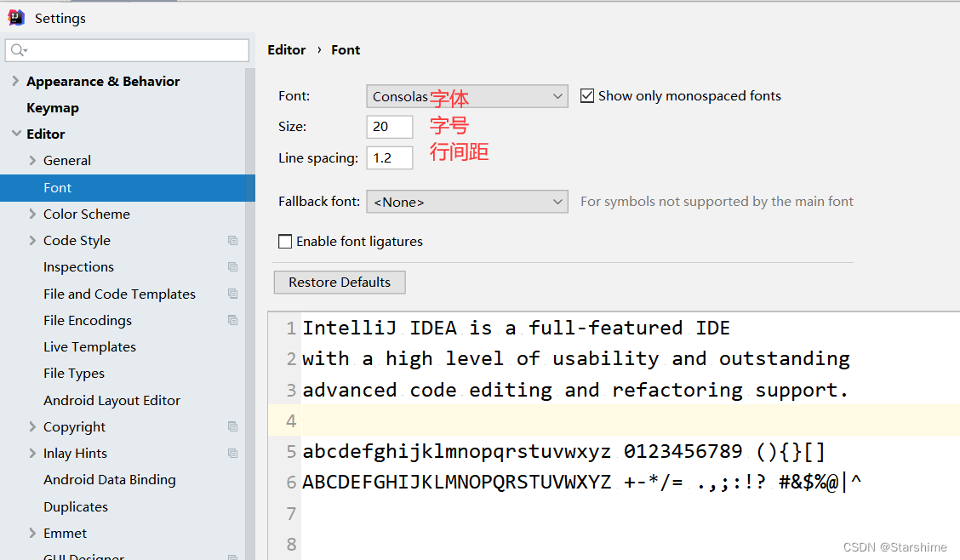Click the config icon beside Copyright
The image size is (960, 560).
tap(232, 426)
